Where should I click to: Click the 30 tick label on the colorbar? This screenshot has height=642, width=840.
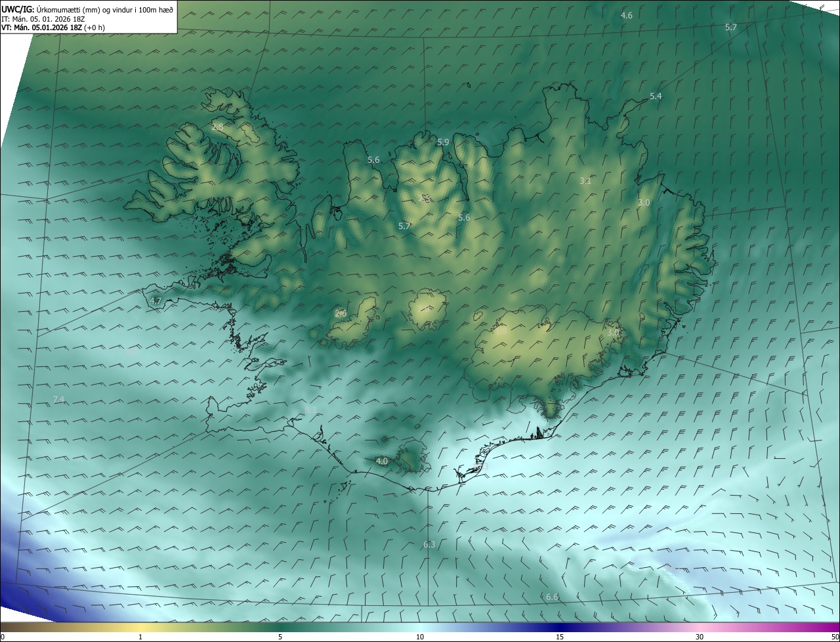[x=700, y=637]
